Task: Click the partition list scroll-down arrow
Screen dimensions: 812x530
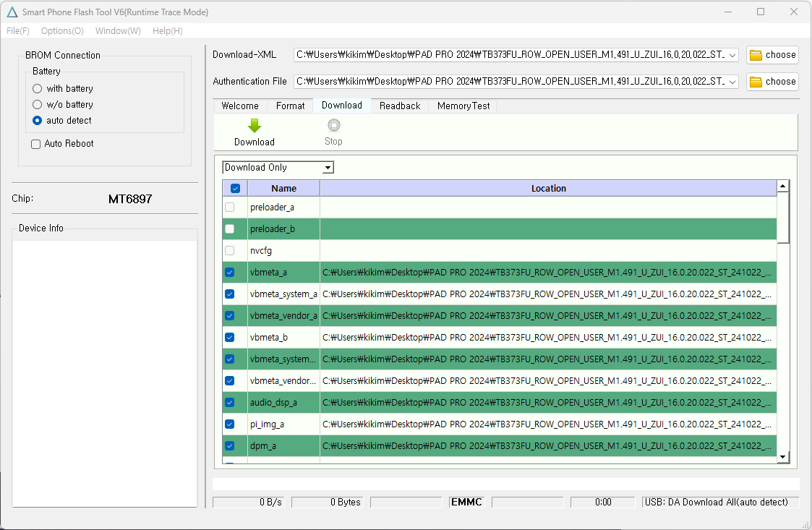Action: coord(783,457)
